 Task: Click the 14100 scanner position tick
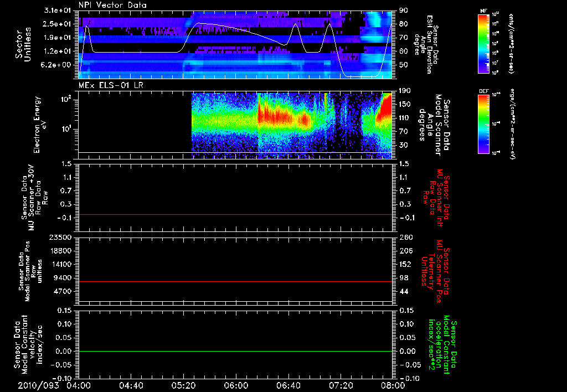(61, 265)
